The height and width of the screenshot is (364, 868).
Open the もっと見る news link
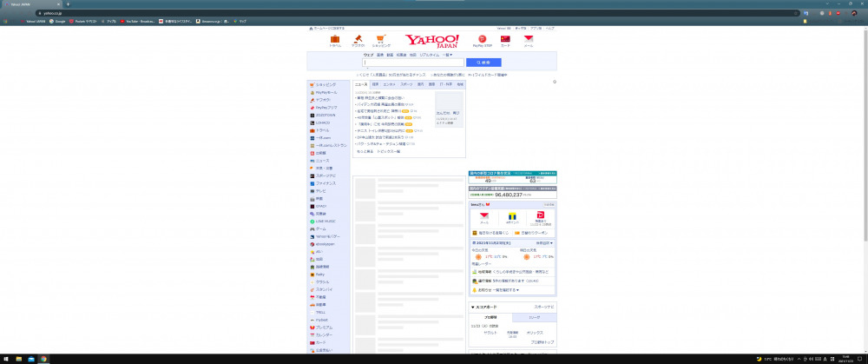(x=365, y=151)
